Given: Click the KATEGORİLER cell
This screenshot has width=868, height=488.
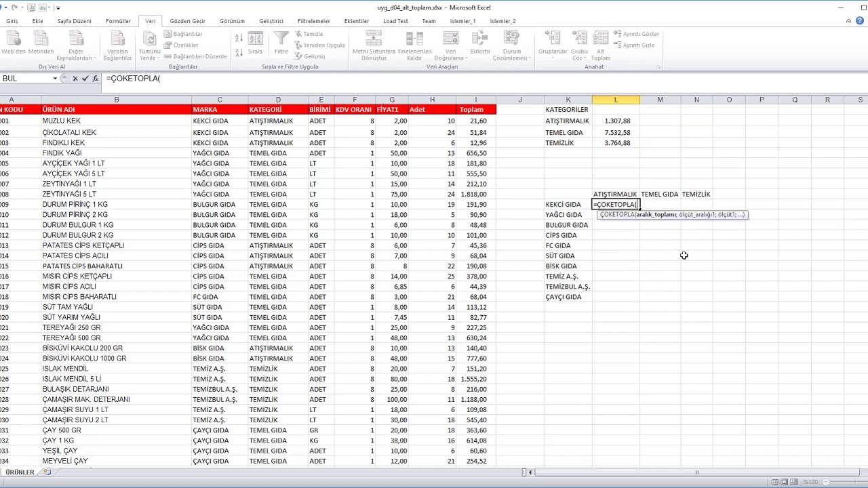Looking at the screenshot, I should point(568,110).
